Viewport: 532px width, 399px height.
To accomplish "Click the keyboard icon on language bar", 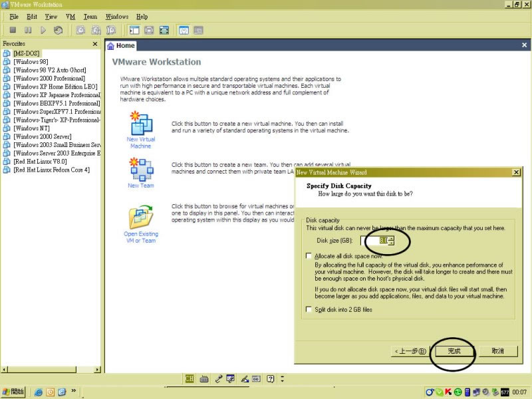I will [204, 379].
